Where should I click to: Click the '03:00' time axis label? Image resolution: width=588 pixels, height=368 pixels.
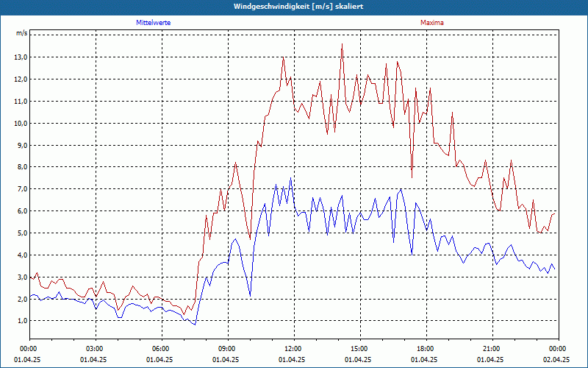click(x=96, y=349)
